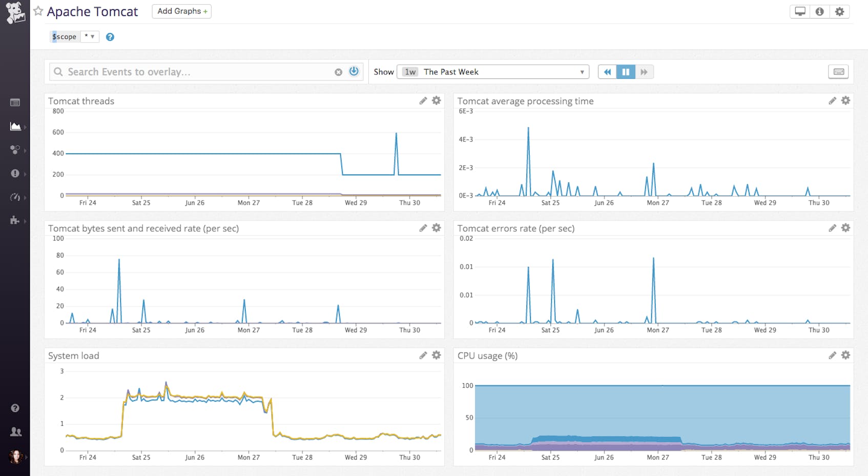Open the CPU usage graph settings gear
The image size is (868, 476).
click(845, 354)
